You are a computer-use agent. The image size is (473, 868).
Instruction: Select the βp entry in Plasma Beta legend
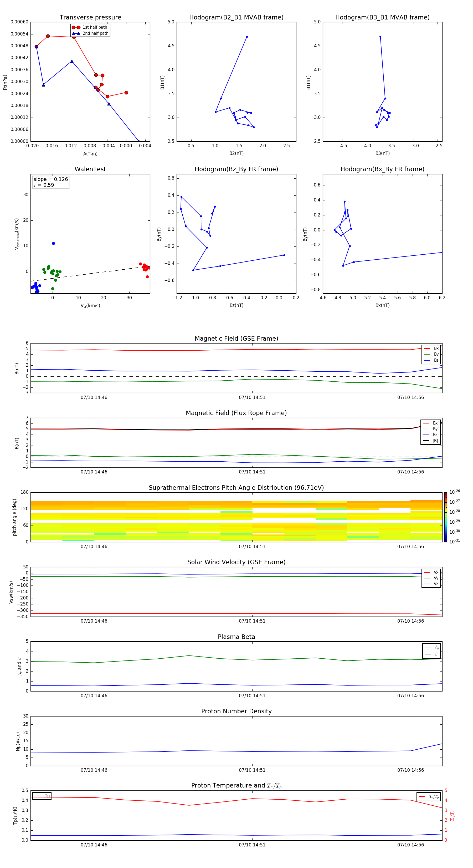[432, 647]
